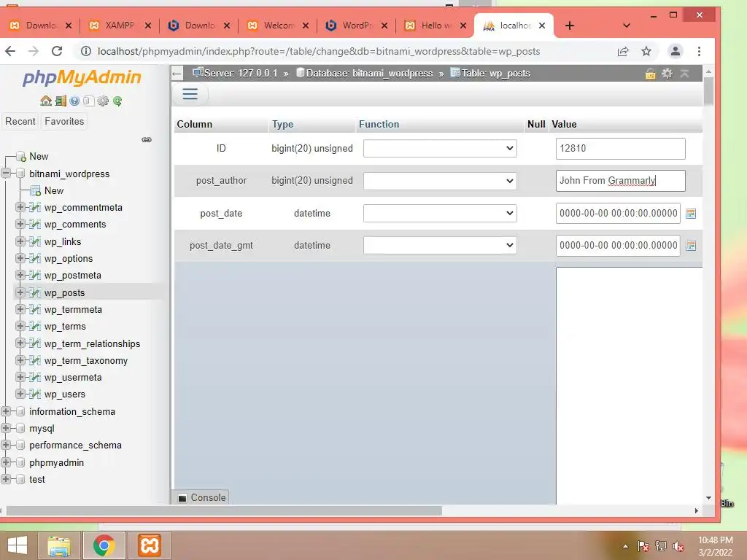
Task: Open the hamburger menu above the table
Action: click(x=190, y=94)
